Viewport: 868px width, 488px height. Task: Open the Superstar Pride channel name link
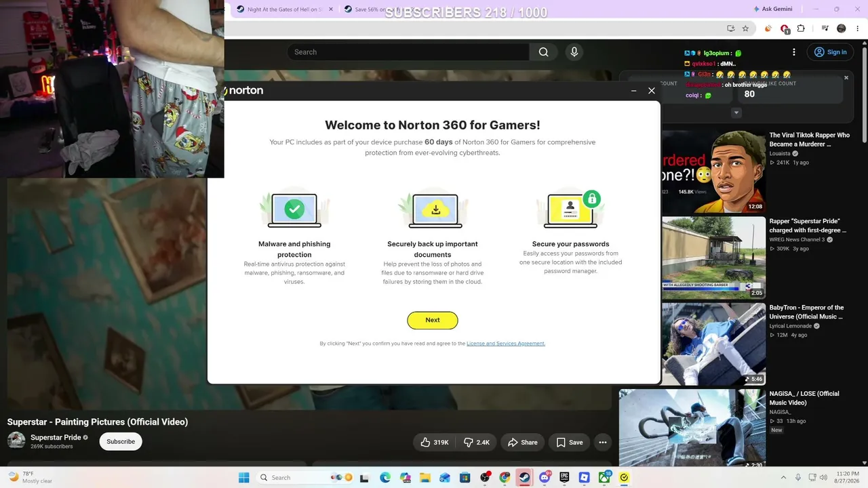(56, 438)
